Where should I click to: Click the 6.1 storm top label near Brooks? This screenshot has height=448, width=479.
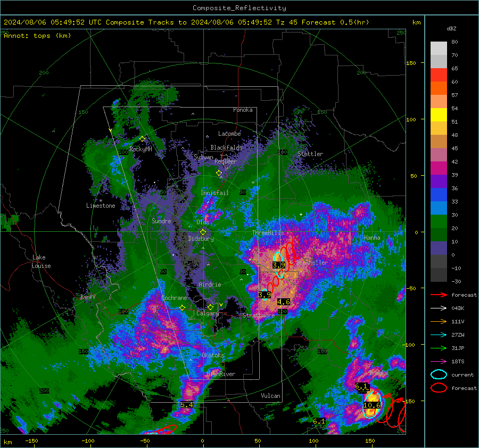tap(361, 386)
